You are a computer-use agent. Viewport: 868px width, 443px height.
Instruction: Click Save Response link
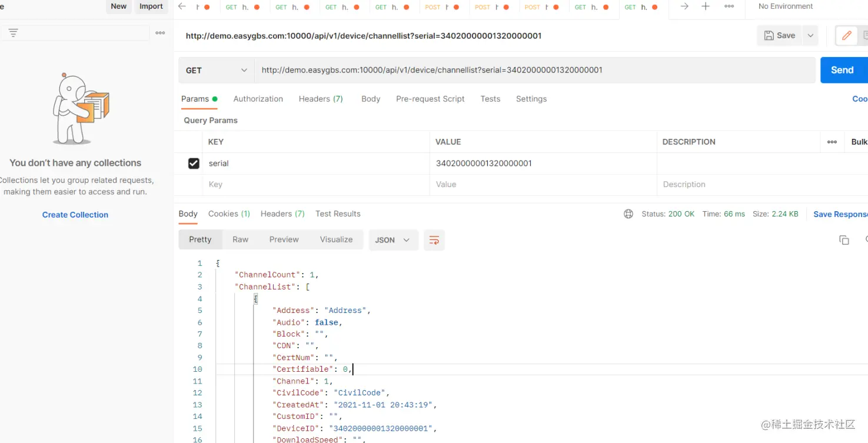840,214
